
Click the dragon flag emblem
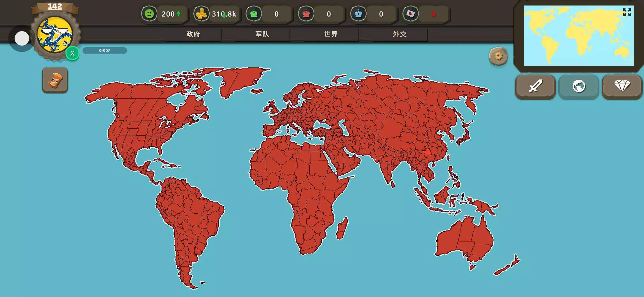click(x=54, y=35)
